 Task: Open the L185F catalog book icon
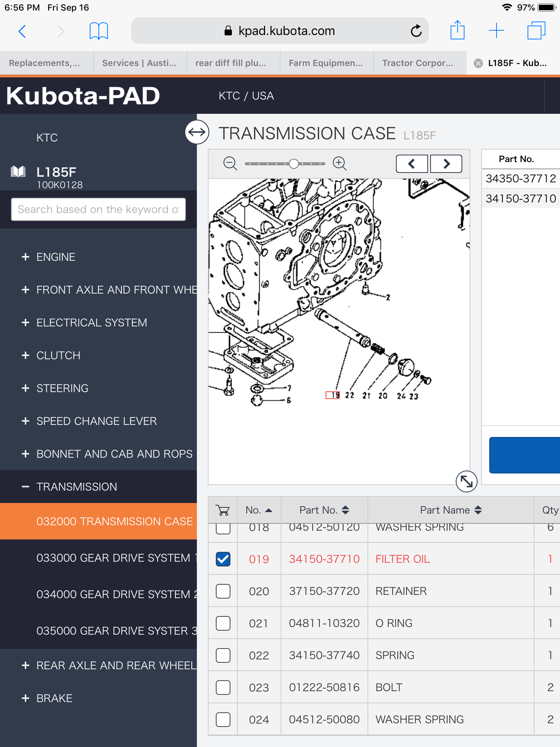(18, 171)
